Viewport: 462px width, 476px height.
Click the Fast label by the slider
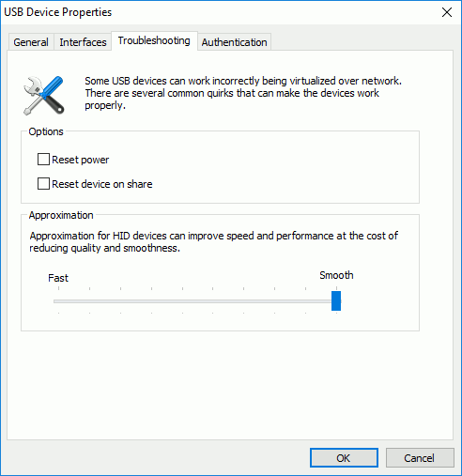pyautogui.click(x=58, y=278)
